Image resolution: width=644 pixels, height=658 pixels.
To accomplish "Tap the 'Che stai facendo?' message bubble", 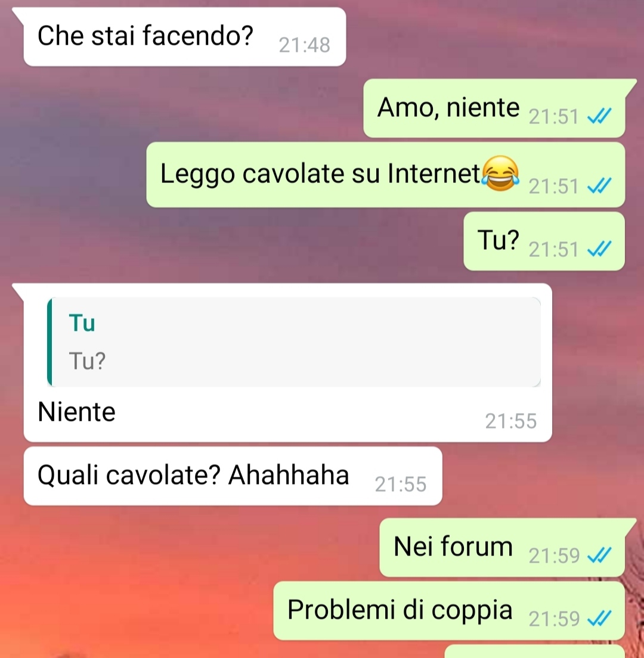I will (x=185, y=37).
